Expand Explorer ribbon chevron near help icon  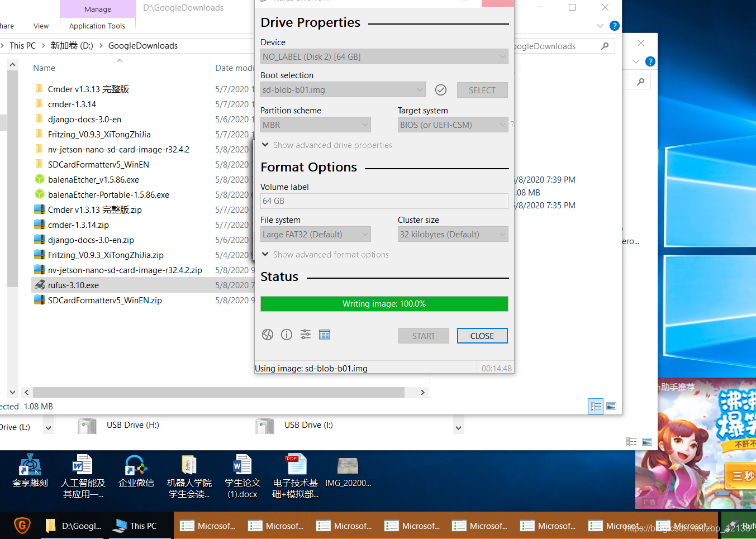600,26
